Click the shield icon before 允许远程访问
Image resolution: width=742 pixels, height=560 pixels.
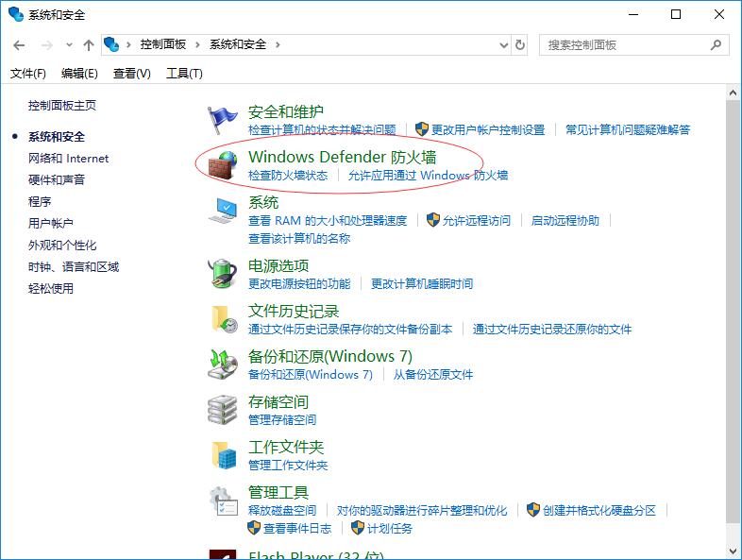[x=433, y=220]
